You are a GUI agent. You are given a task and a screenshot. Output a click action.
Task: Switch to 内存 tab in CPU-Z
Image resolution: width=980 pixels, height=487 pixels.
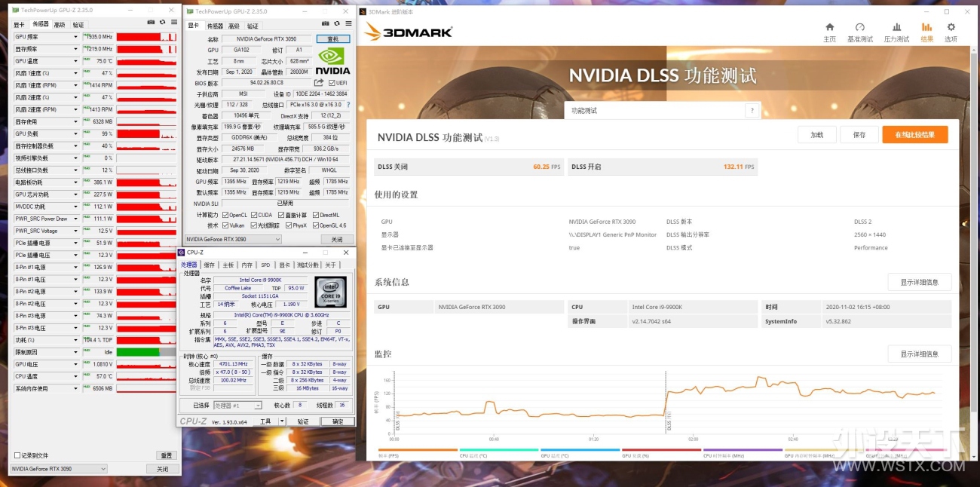pos(247,265)
